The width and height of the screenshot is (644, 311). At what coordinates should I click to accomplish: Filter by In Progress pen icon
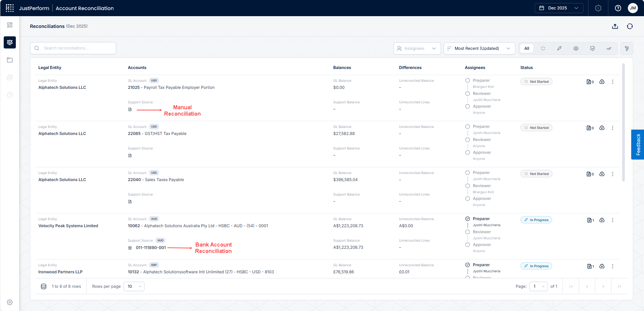pyautogui.click(x=560, y=48)
